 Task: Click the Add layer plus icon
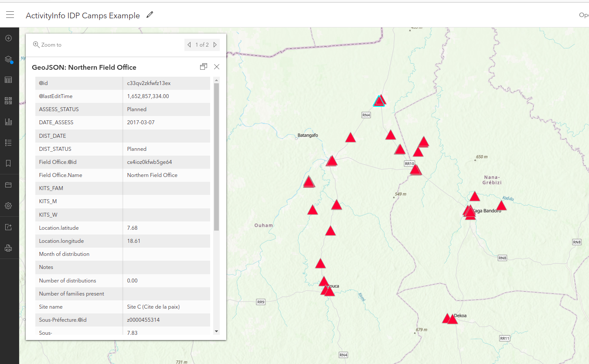coord(8,38)
